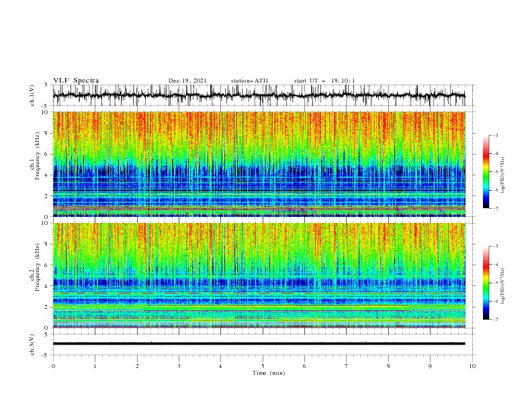Click the "6" minute tick label on time axis

coord(304,366)
